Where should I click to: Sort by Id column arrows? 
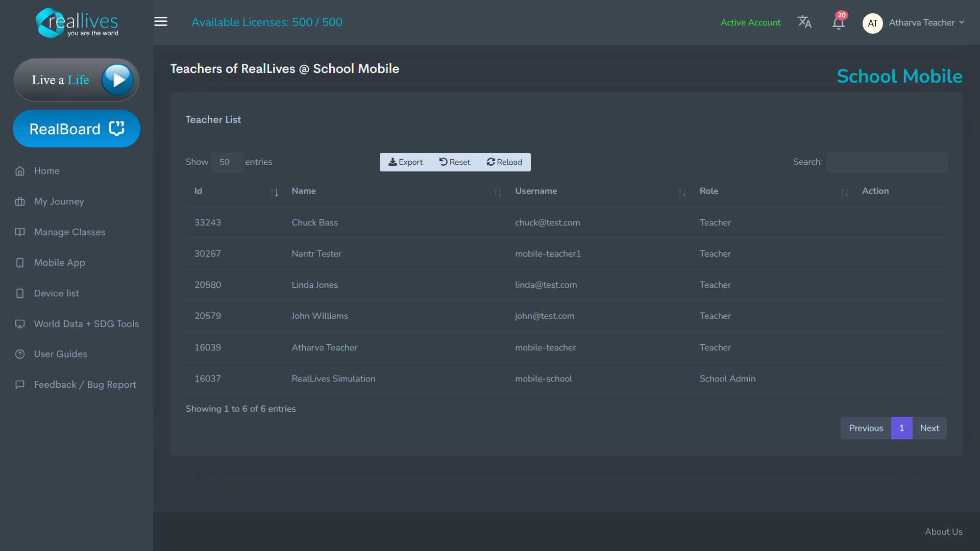[274, 192]
